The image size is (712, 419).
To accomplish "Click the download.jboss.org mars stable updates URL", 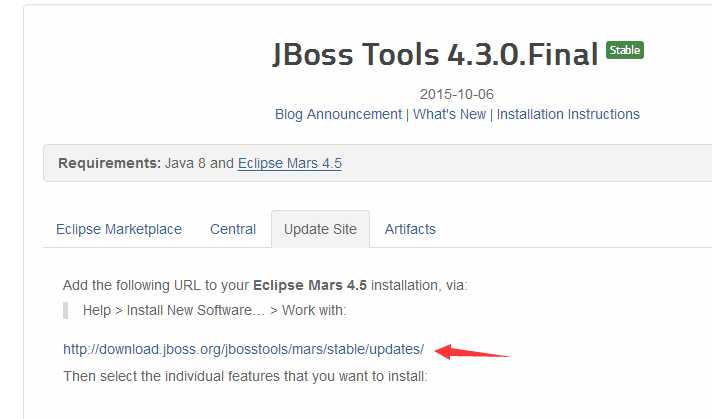I will click(x=243, y=349).
